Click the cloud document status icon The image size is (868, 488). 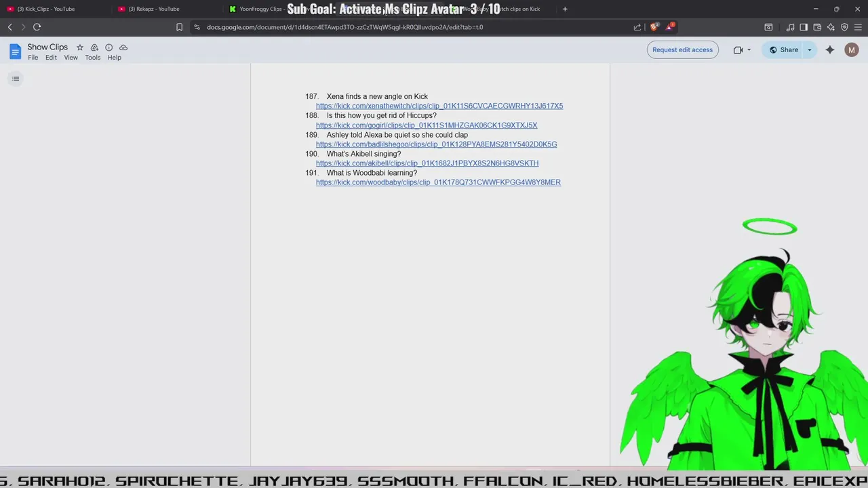point(123,47)
